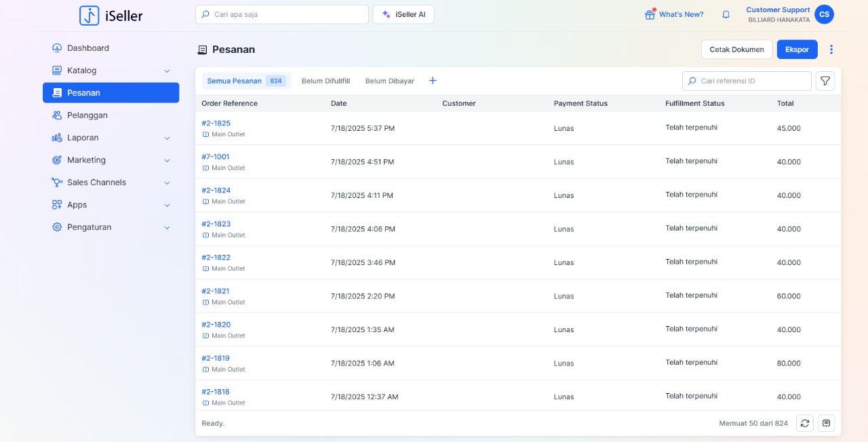Click the Pesanan page title icon

point(202,49)
